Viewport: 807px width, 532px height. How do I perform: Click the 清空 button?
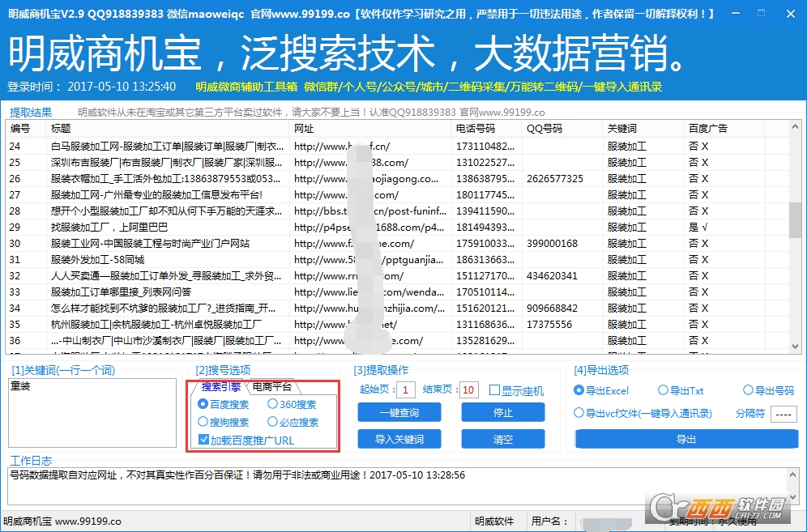pyautogui.click(x=503, y=439)
